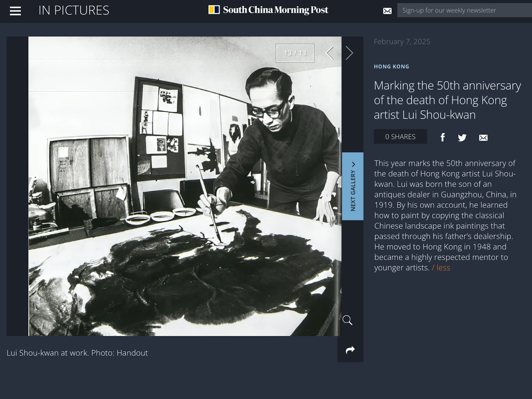This screenshot has width=532, height=399.
Task: Share the gallery on Facebook
Action: pos(443,137)
